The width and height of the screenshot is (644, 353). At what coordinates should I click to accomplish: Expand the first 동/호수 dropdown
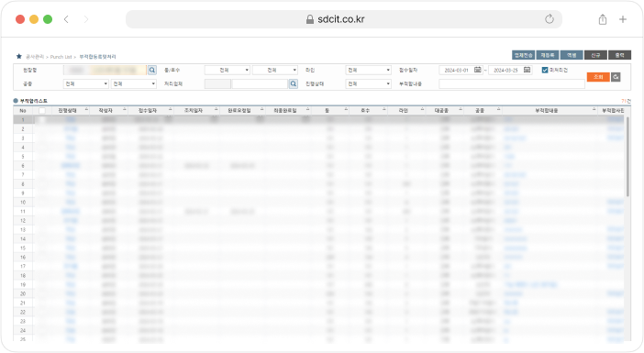tap(228, 71)
